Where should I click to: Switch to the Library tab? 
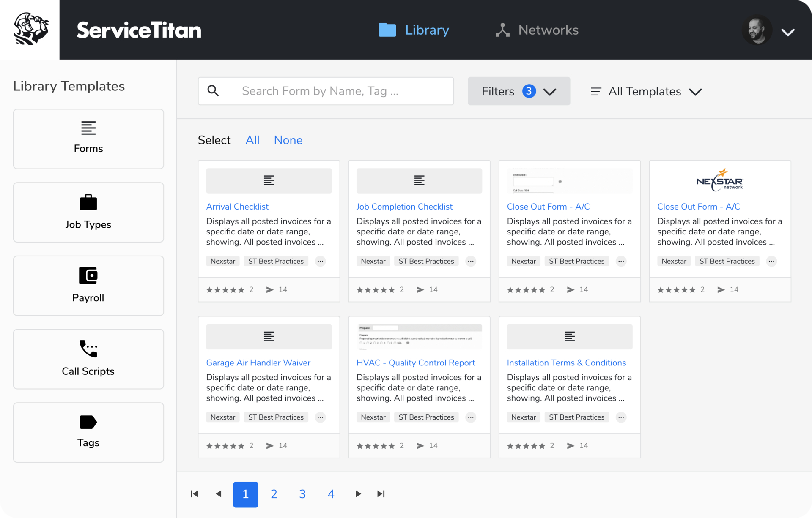pos(414,30)
